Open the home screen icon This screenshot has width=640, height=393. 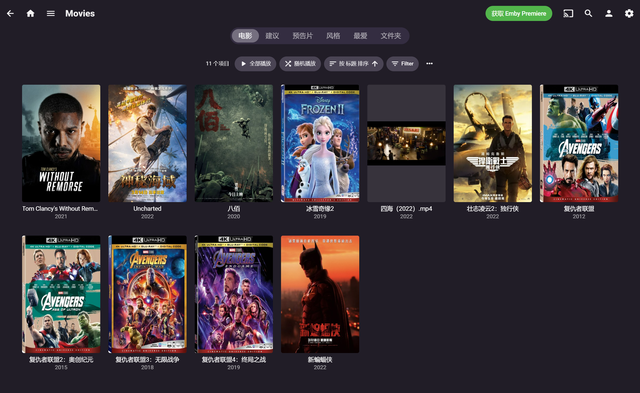tap(31, 13)
